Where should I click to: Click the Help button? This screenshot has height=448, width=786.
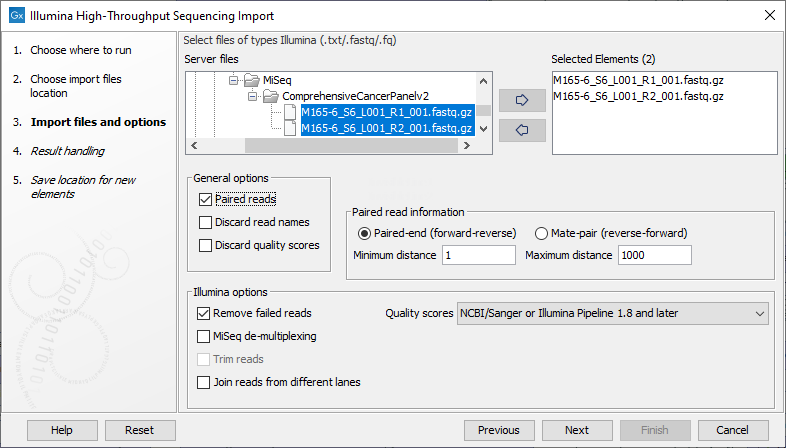coord(62,430)
